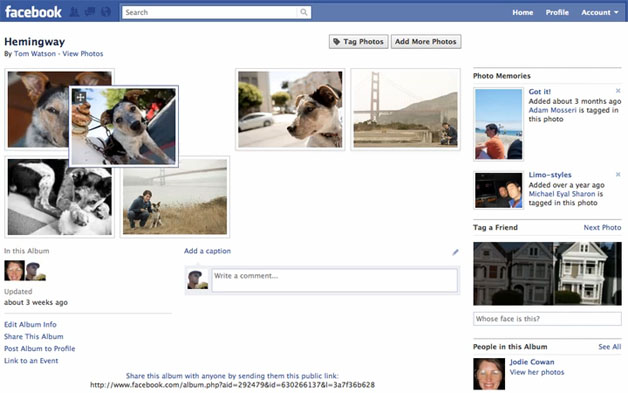This screenshot has height=393, width=628.
Task: Open the messages icon in header
Action: click(x=90, y=12)
